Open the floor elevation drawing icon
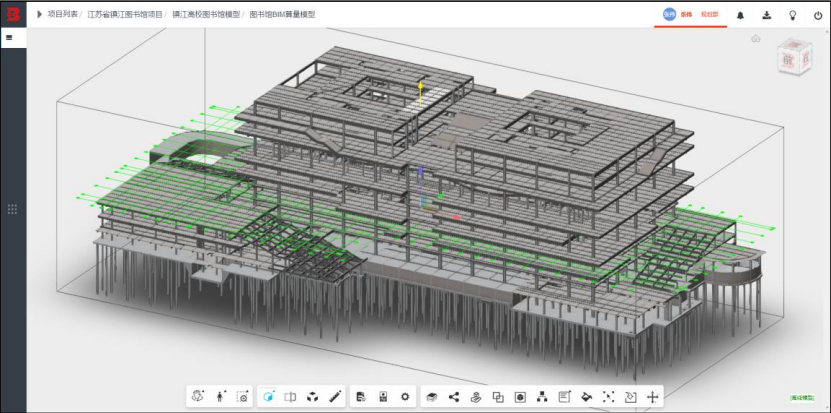Viewport: 831px width, 413px height. (383, 397)
